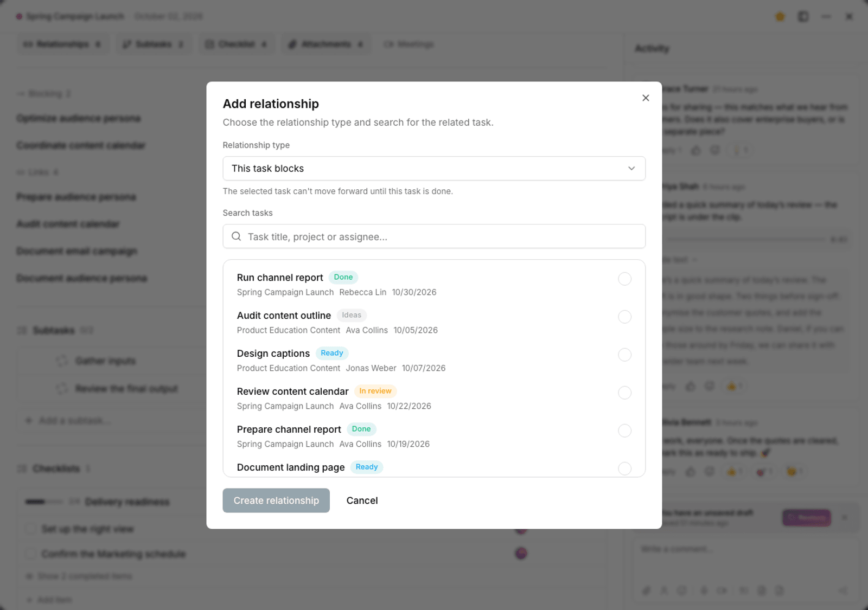Viewport: 868px width, 610px height.
Task: Select Prepare channel report radio option
Action: pos(625,431)
